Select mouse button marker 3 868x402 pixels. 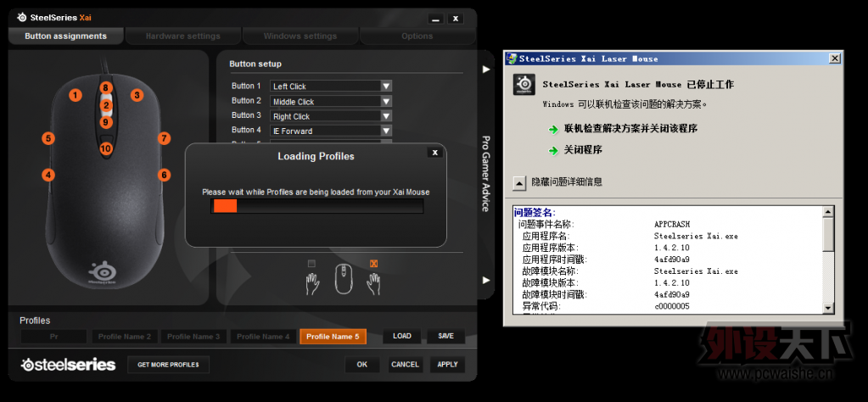pos(137,95)
